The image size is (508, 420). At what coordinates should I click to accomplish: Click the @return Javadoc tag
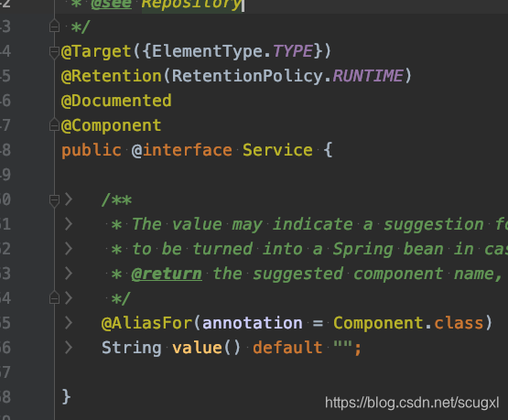click(x=167, y=274)
